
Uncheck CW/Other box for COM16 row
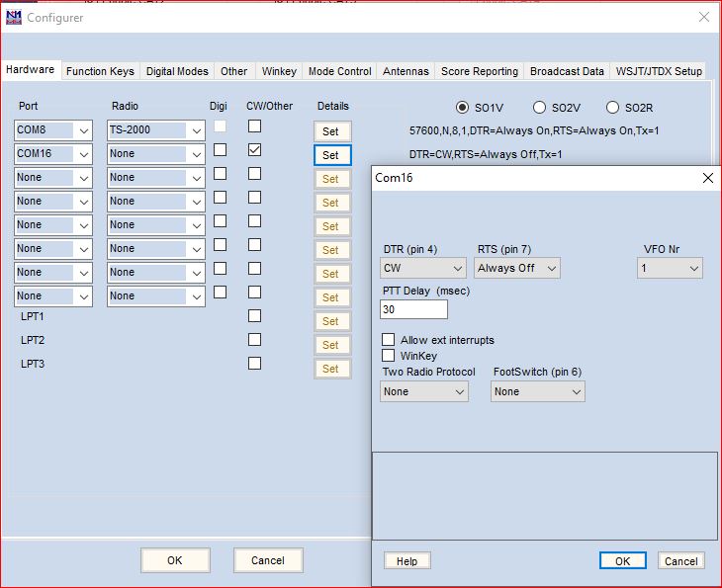click(255, 150)
